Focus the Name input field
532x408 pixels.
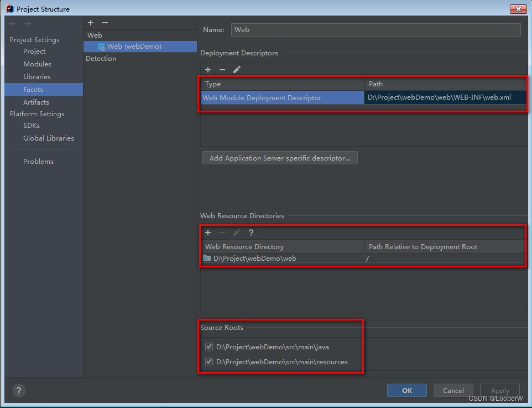pos(375,30)
